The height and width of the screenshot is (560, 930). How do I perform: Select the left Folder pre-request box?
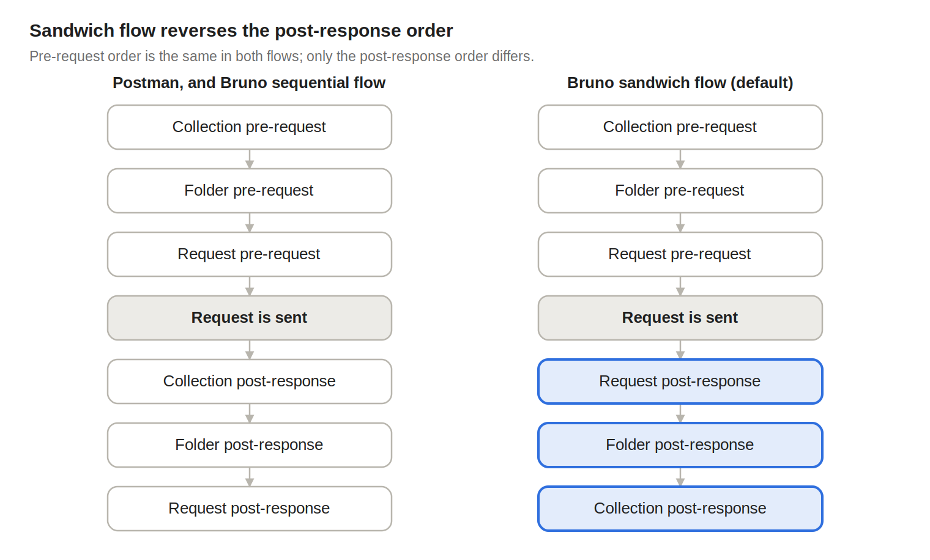click(250, 191)
